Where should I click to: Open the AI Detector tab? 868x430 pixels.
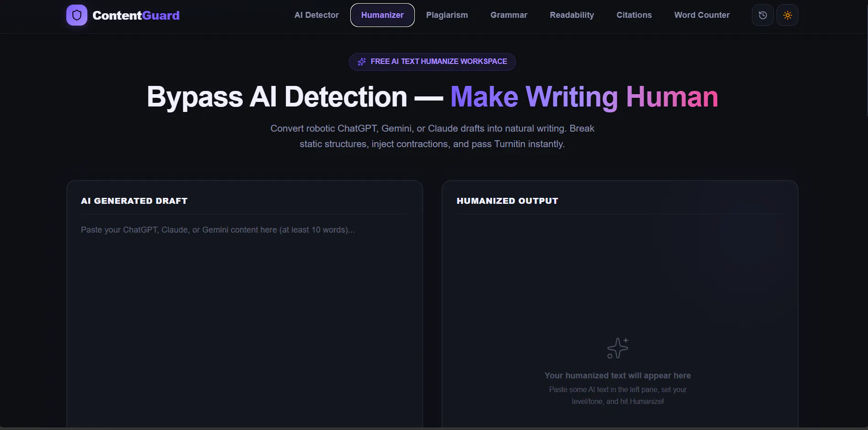316,15
